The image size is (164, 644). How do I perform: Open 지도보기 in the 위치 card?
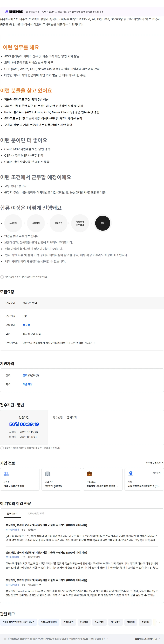[156, 473]
